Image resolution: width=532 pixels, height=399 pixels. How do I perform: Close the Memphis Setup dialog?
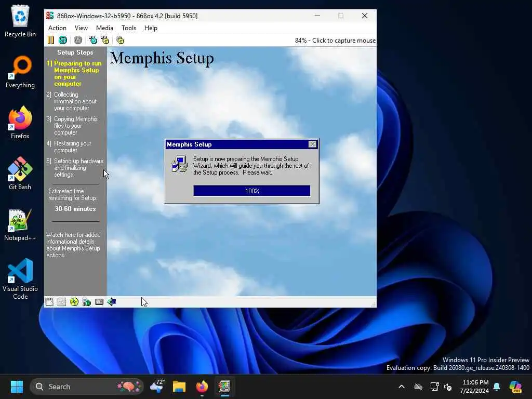click(x=312, y=144)
